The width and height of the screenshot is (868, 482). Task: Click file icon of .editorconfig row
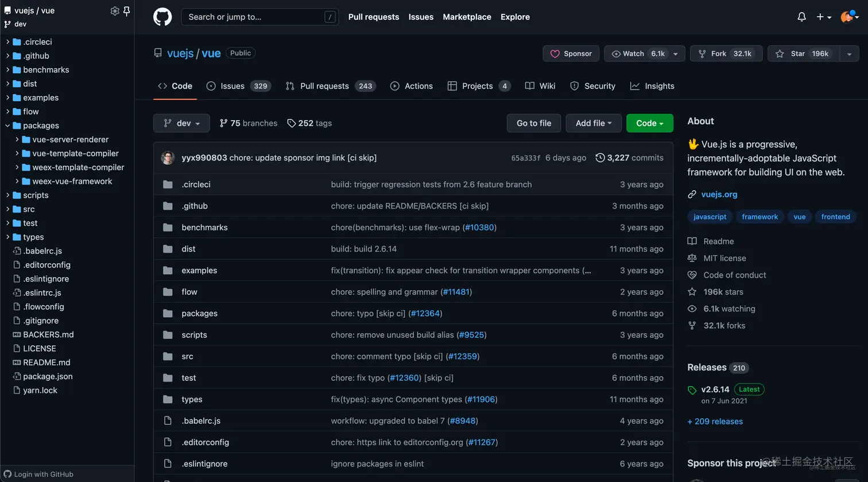coord(168,442)
